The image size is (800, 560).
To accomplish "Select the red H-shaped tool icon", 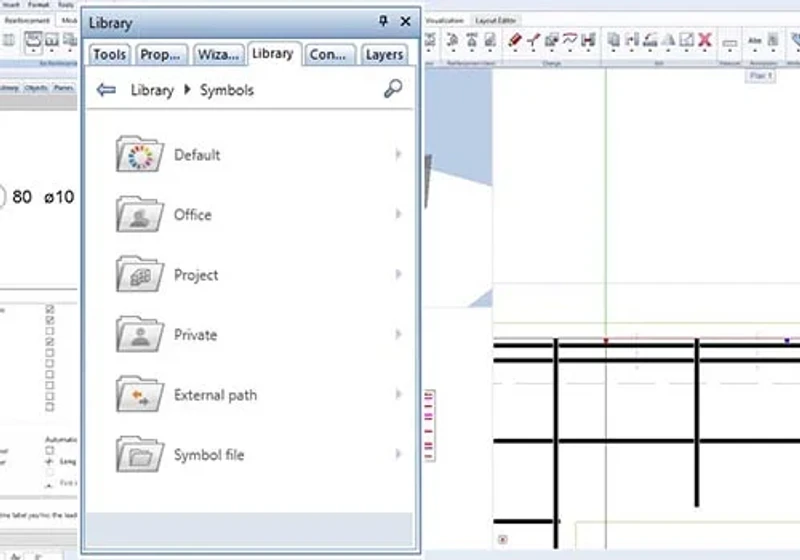I will pos(588,40).
